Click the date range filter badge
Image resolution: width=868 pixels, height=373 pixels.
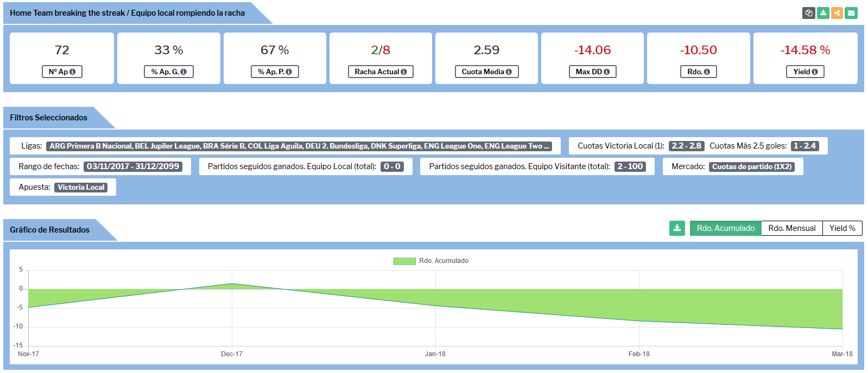click(133, 166)
